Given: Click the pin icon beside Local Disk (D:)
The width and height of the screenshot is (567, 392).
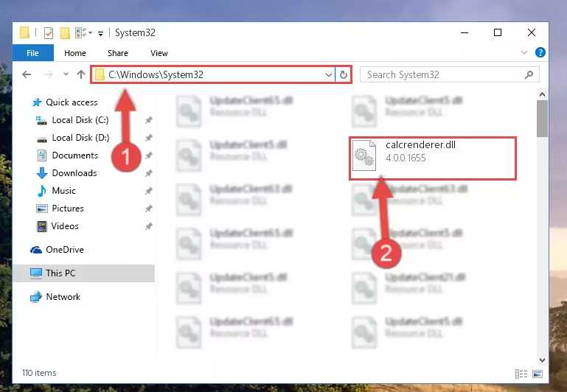Looking at the screenshot, I should [149, 138].
